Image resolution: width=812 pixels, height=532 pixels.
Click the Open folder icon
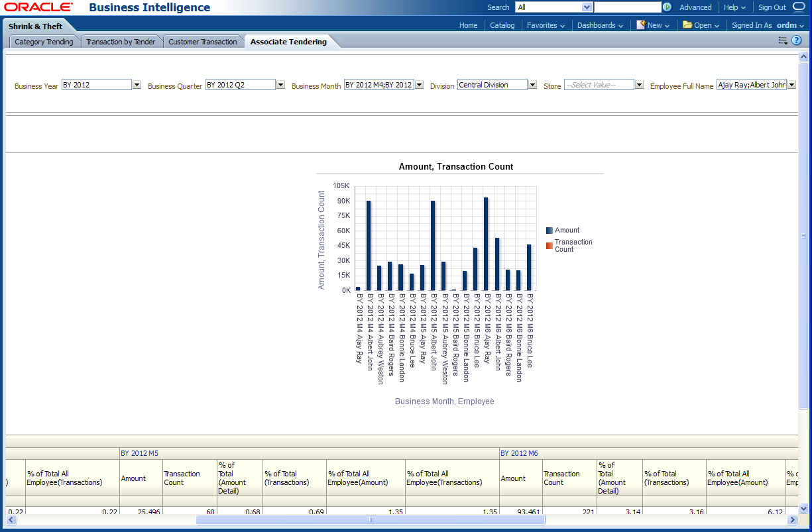pyautogui.click(x=687, y=25)
